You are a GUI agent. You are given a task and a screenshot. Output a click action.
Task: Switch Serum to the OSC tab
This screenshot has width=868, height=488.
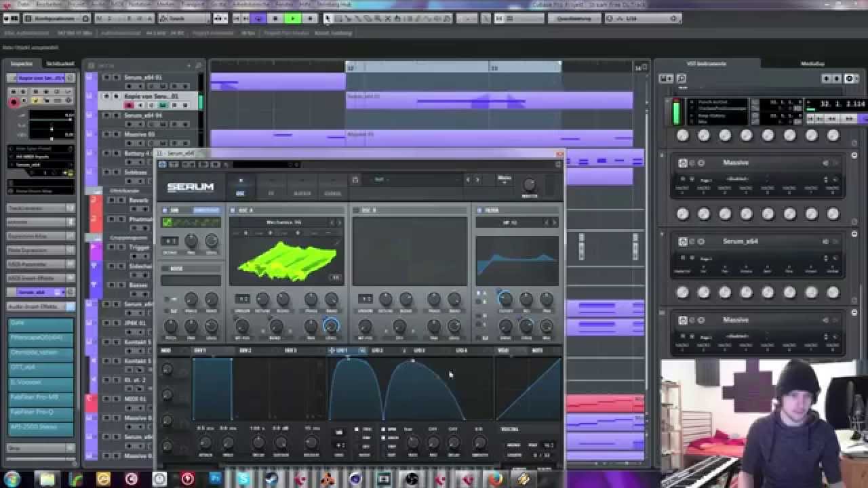(x=241, y=187)
